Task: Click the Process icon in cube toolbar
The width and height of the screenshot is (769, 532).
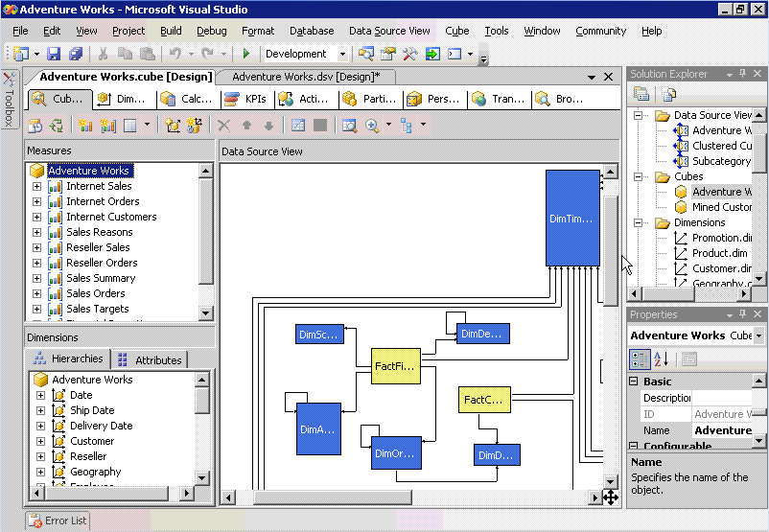Action: pos(35,126)
